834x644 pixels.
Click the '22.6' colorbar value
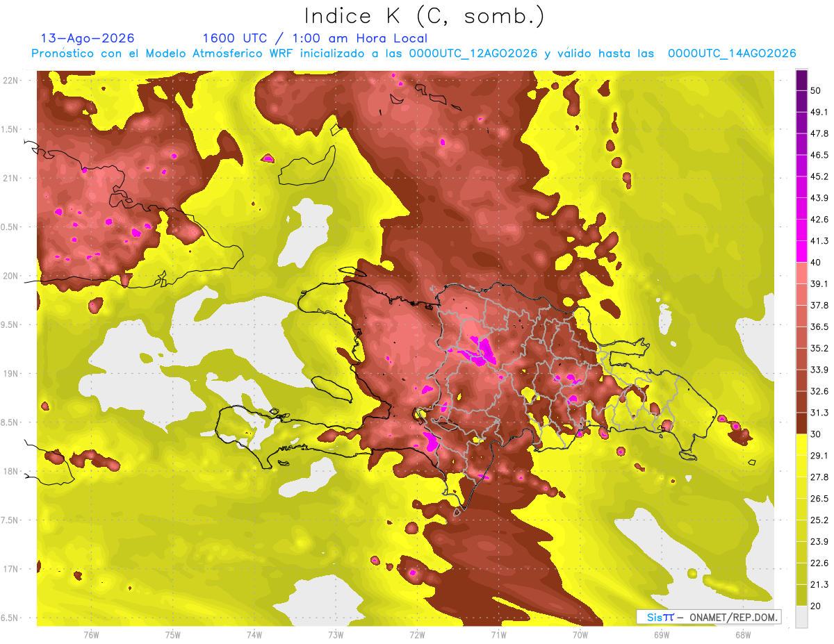pos(819,563)
